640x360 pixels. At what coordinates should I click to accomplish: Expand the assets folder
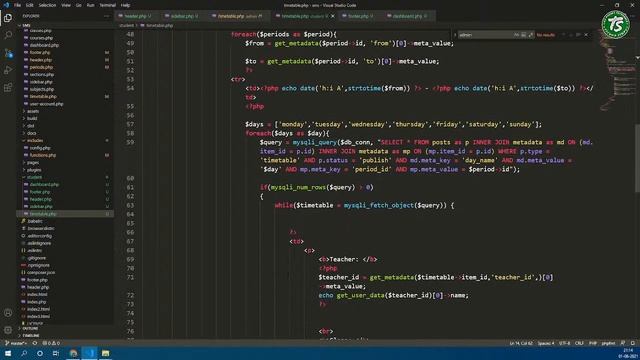(33, 111)
